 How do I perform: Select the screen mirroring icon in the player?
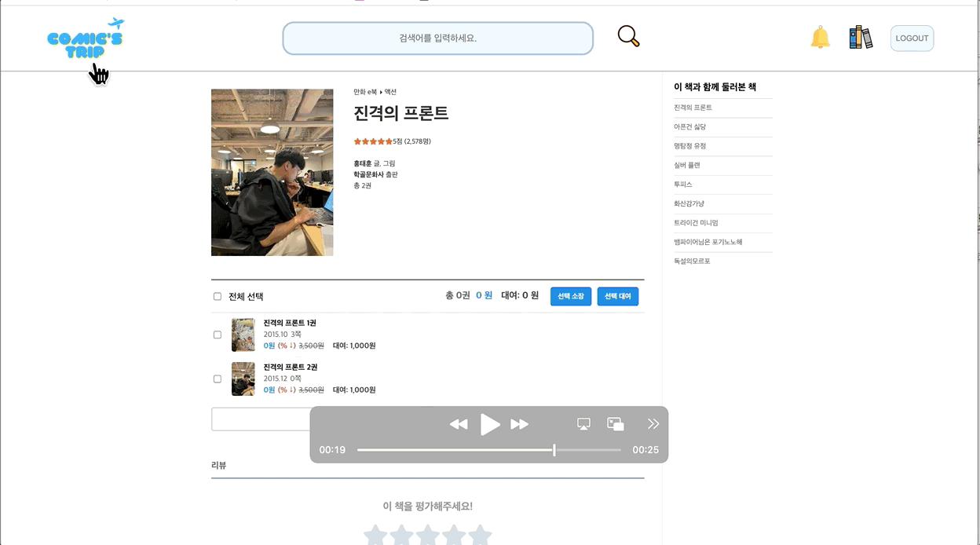point(583,422)
